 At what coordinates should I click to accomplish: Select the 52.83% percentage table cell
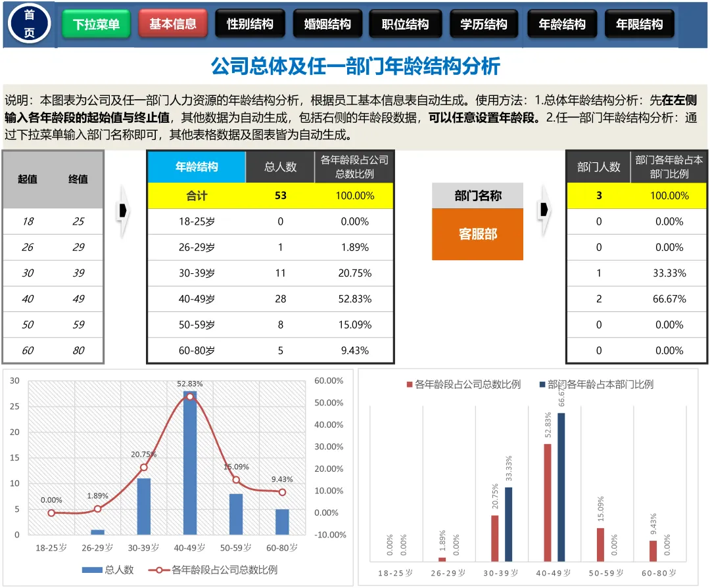[354, 299]
